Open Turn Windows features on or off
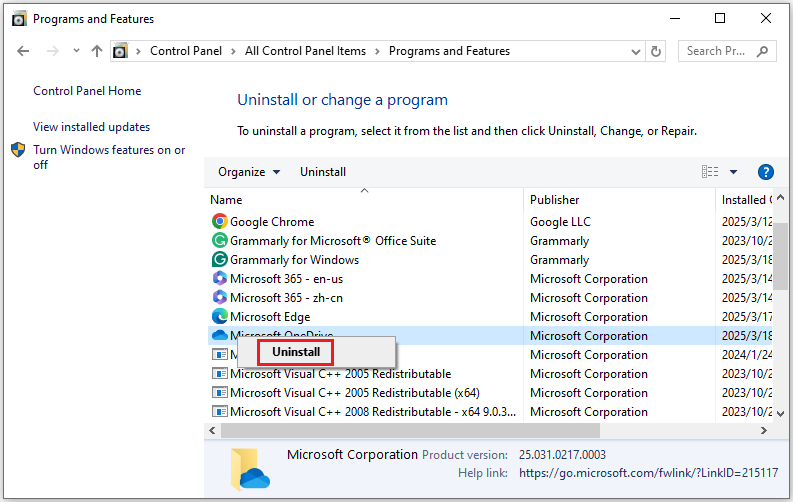Screen dimensions: 793x502 (109, 157)
